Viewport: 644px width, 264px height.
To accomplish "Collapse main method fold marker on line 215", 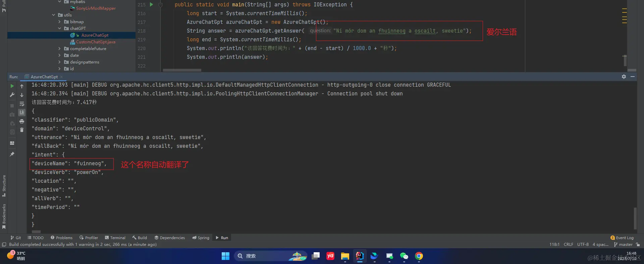I will tap(160, 5).
